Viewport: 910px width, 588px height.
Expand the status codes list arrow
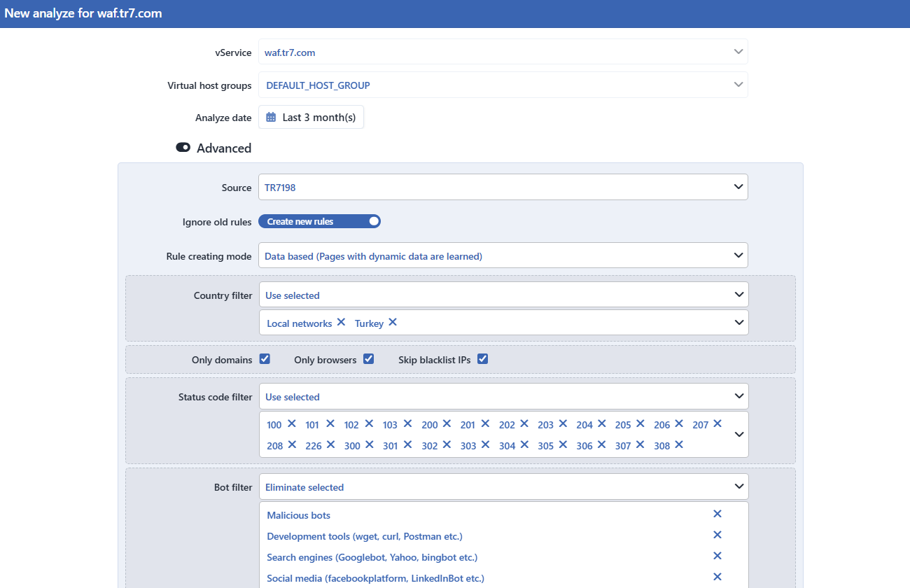tap(739, 434)
